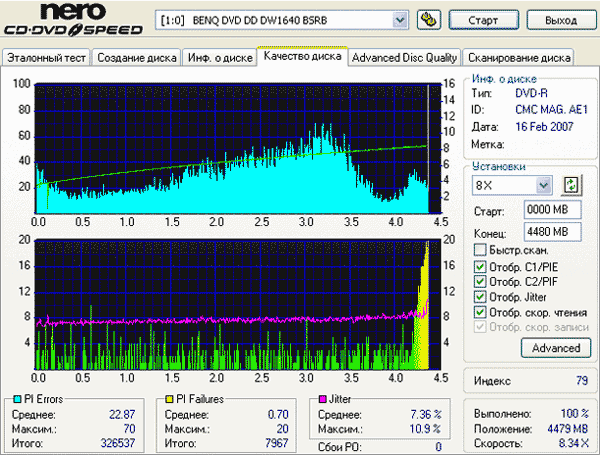Click the PI Failures average value 0.70
600x455 pixels.
(278, 414)
